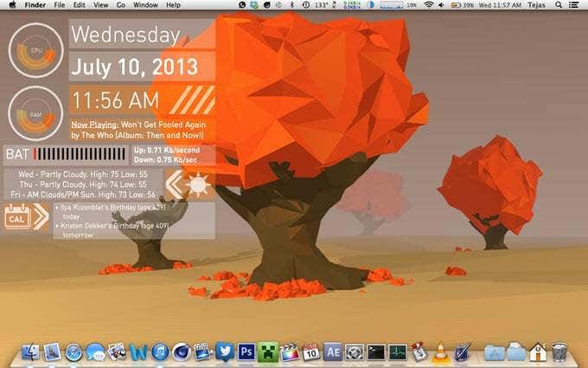Open iTunes from the dock
The height and width of the screenshot is (368, 588).
(160, 352)
